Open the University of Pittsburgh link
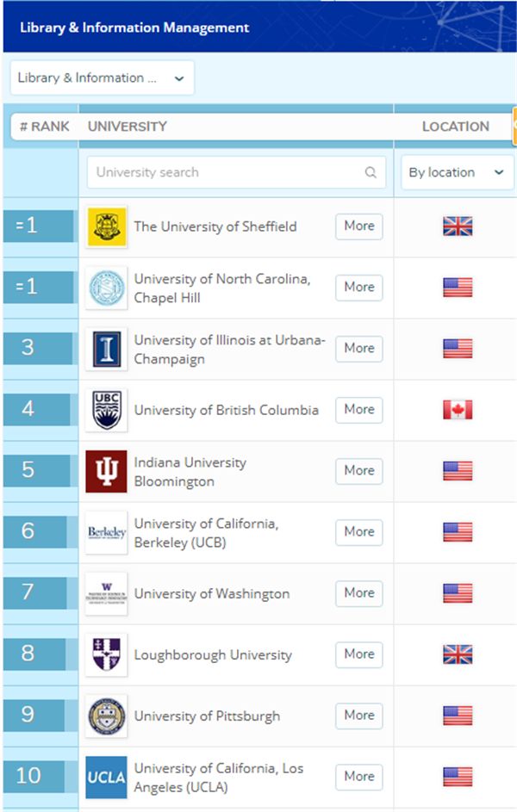This screenshot has height=812, width=517. 207,716
